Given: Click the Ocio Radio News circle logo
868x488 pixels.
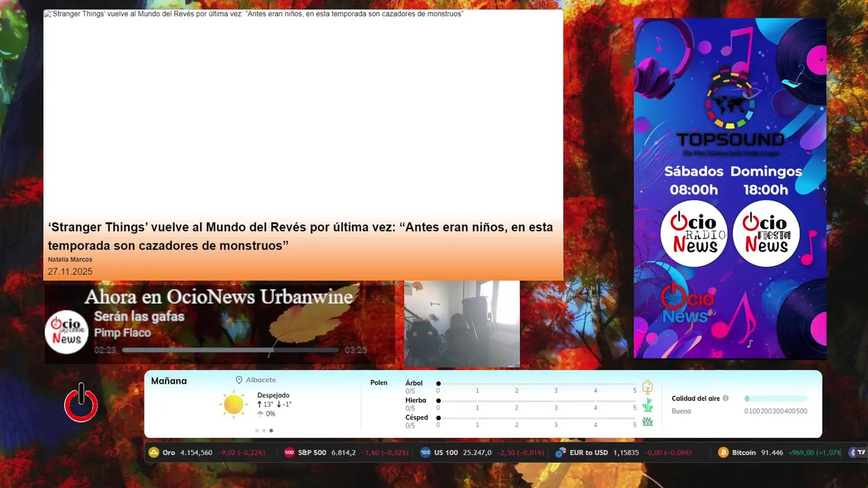Looking at the screenshot, I should (694, 234).
